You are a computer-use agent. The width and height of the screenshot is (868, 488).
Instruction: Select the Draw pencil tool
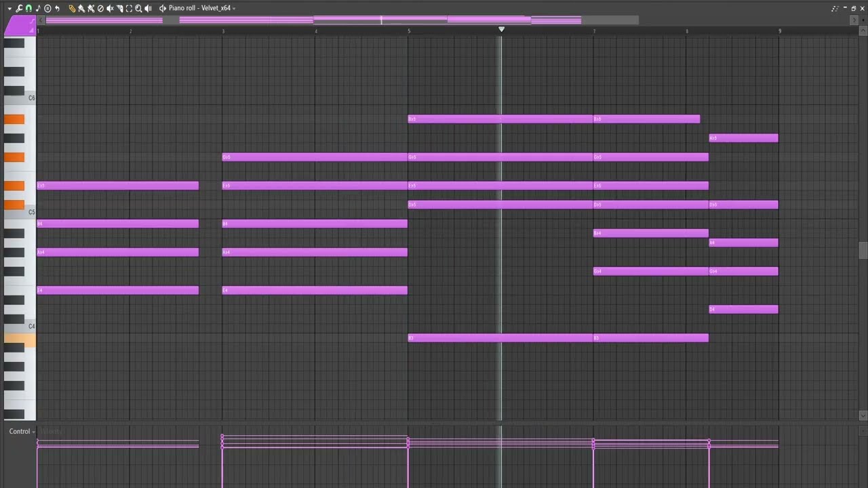72,8
